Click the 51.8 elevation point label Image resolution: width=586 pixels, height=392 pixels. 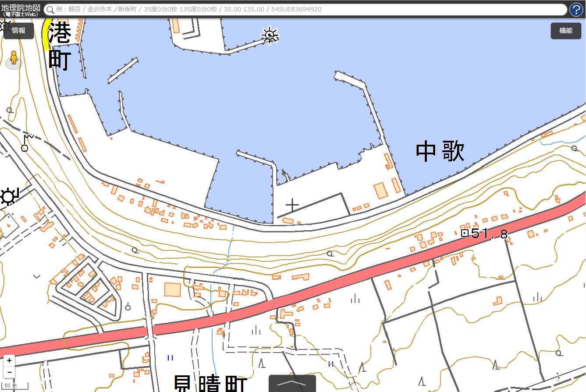pyautogui.click(x=490, y=234)
